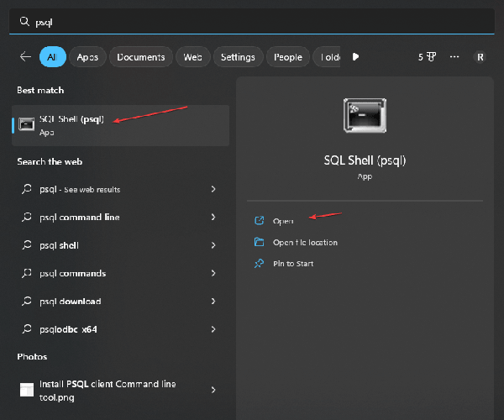Select the Settings filter tab

click(x=238, y=57)
